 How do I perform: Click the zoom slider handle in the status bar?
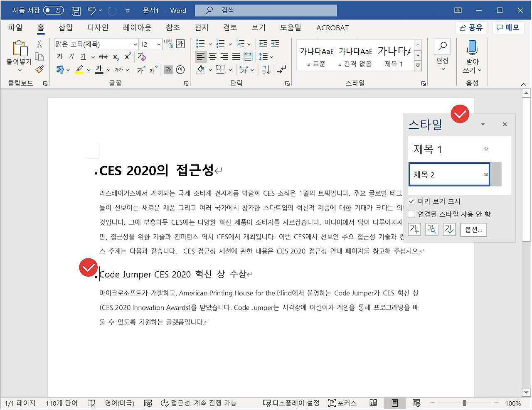464,403
